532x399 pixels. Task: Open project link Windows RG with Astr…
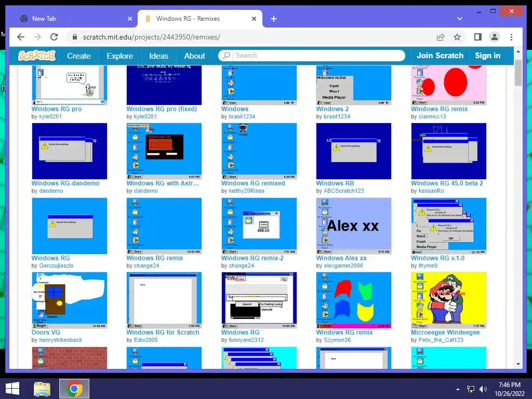pyautogui.click(x=163, y=183)
